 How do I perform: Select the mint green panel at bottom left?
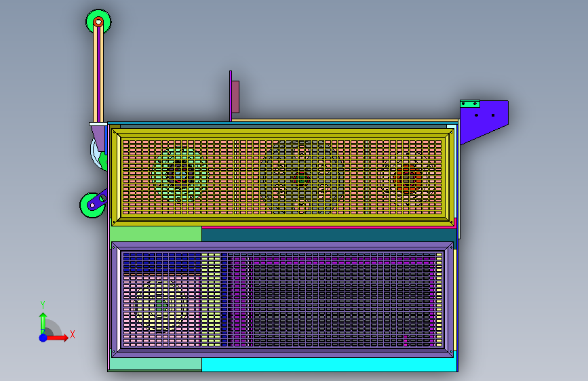point(156,364)
